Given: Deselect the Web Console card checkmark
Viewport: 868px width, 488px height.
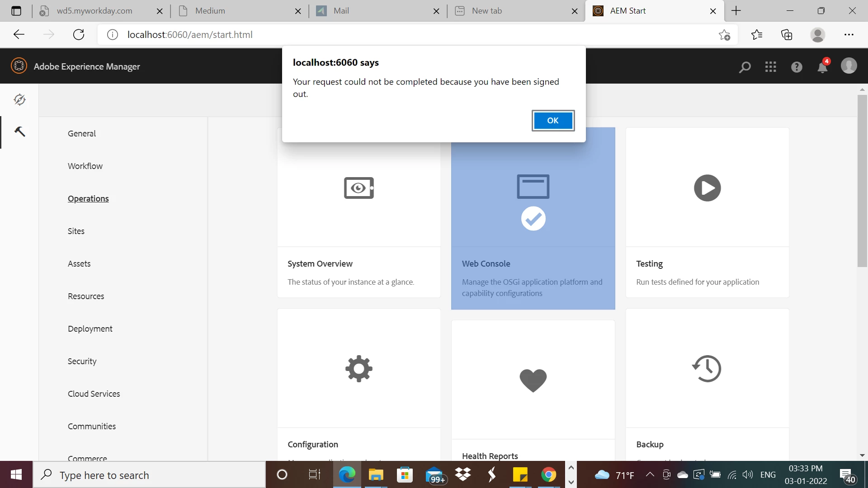Looking at the screenshot, I should 533,219.
